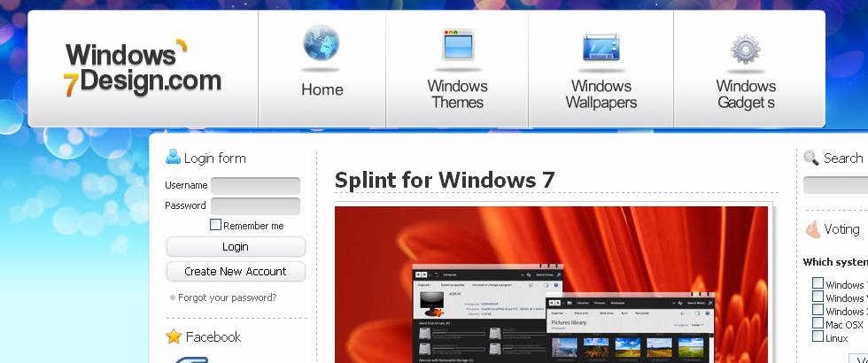
Task: Click the Search section heading
Action: click(x=843, y=158)
